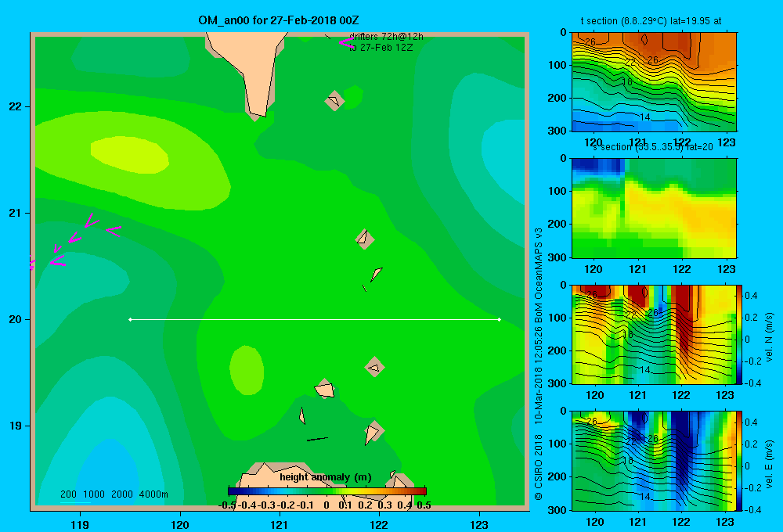Screen dimensions: 783x532
Task: Click the -0.5 tick on height anomaly colorbar
Action: tap(227, 505)
